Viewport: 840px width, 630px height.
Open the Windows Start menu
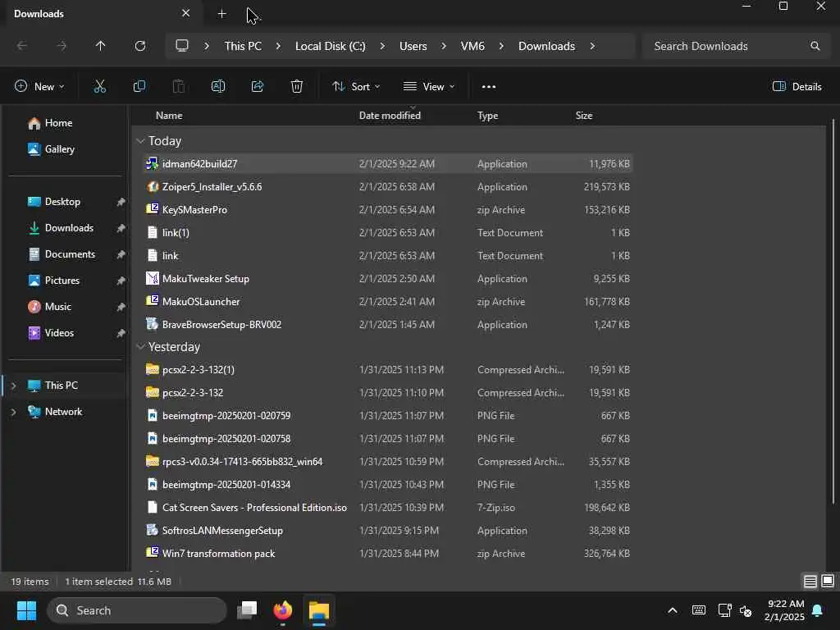26,610
